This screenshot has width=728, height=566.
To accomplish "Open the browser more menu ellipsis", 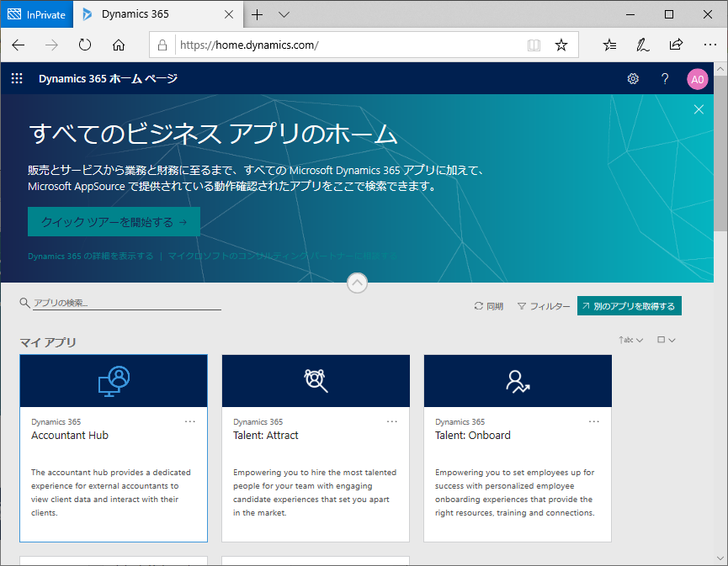I will (709, 45).
